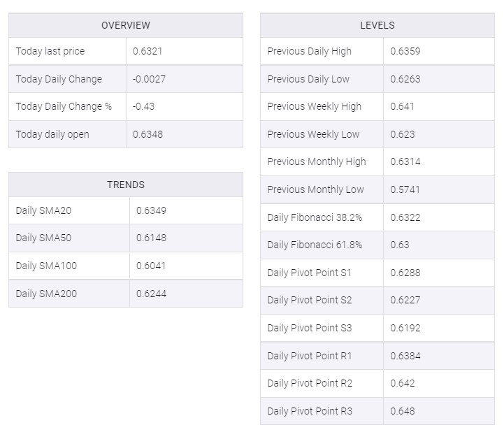The image size is (504, 432).
Task: Click the LEVELS table header
Action: point(377,25)
